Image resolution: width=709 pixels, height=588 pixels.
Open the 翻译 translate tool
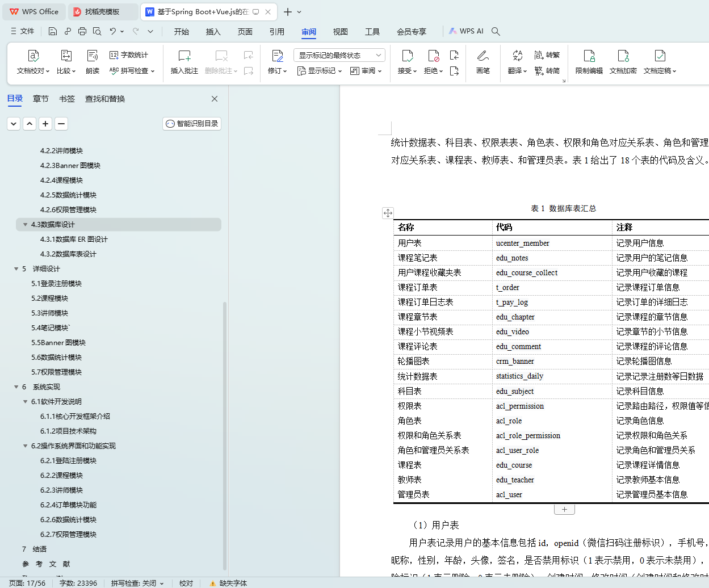[x=517, y=62]
